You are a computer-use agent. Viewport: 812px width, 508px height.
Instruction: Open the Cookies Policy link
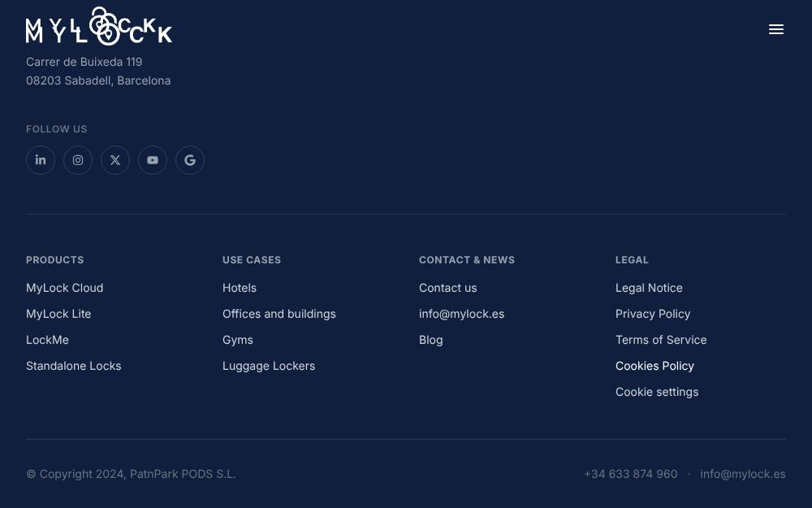point(654,366)
